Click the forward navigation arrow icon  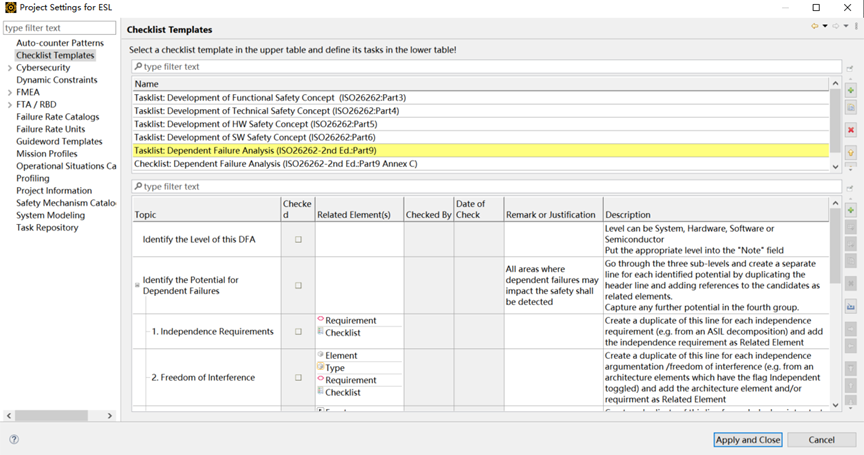(x=836, y=26)
